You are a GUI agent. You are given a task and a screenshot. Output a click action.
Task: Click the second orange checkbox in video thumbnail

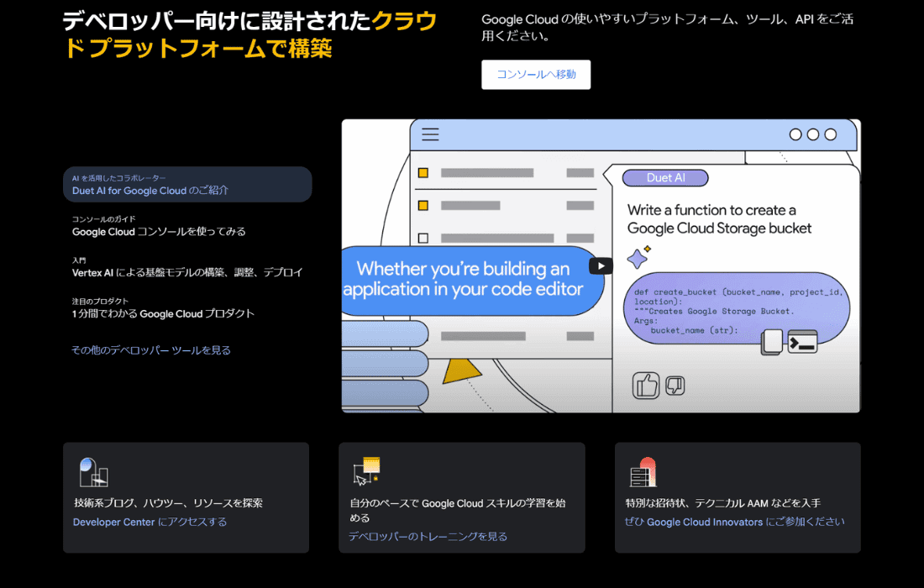423,206
